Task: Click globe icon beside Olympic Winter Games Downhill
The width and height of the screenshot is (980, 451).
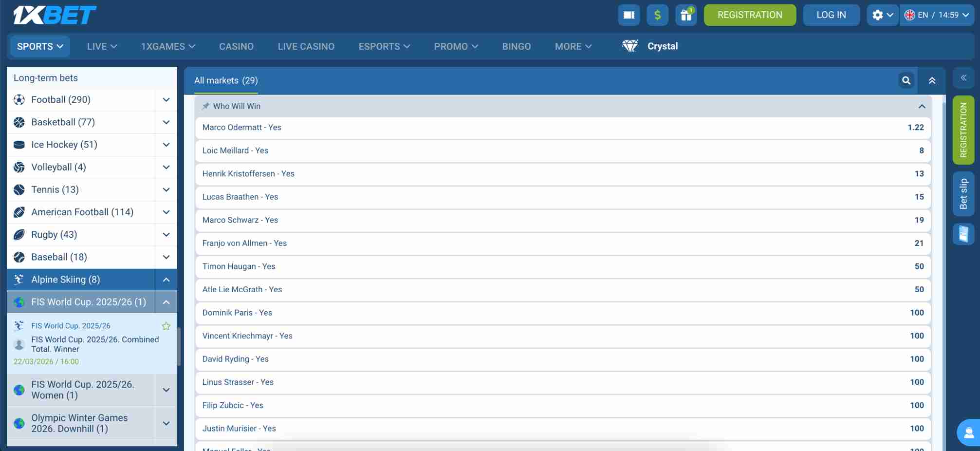Action: pyautogui.click(x=19, y=423)
